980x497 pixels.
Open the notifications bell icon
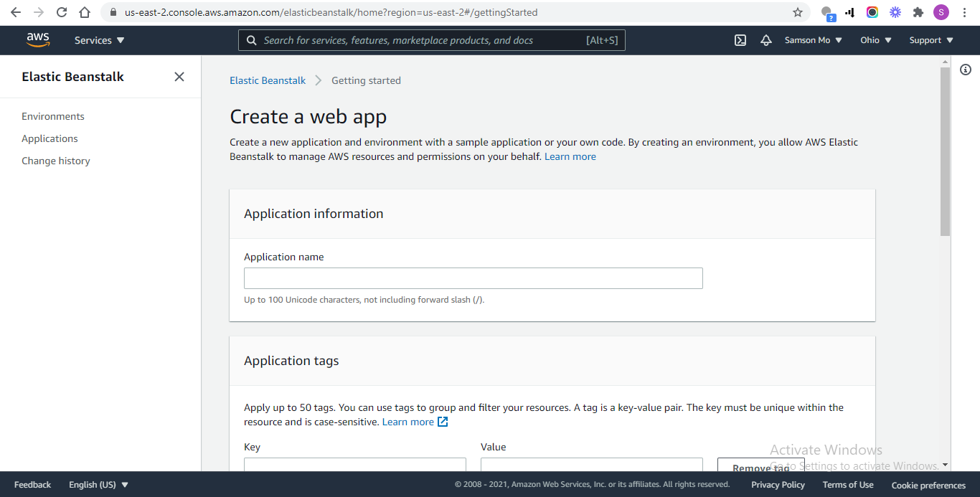pyautogui.click(x=766, y=40)
